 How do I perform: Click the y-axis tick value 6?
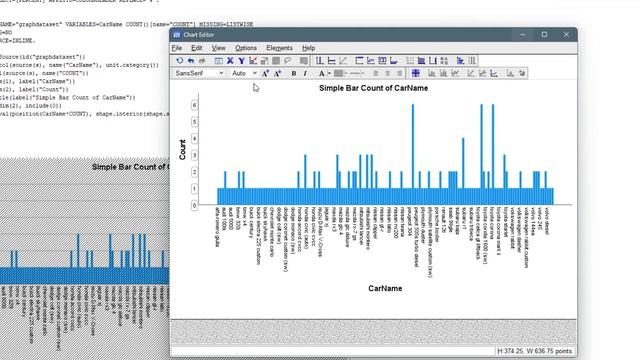coord(195,105)
